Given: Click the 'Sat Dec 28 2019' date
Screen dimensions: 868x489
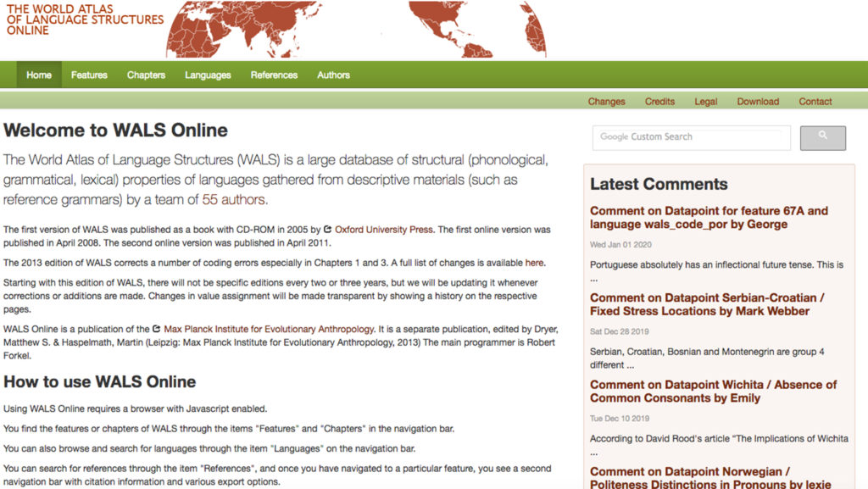Looking at the screenshot, I should pyautogui.click(x=620, y=331).
